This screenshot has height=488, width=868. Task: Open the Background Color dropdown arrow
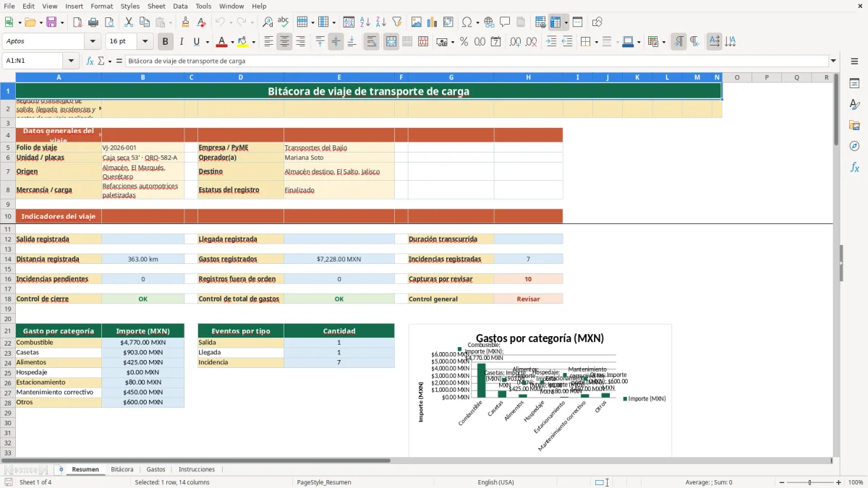(x=253, y=42)
